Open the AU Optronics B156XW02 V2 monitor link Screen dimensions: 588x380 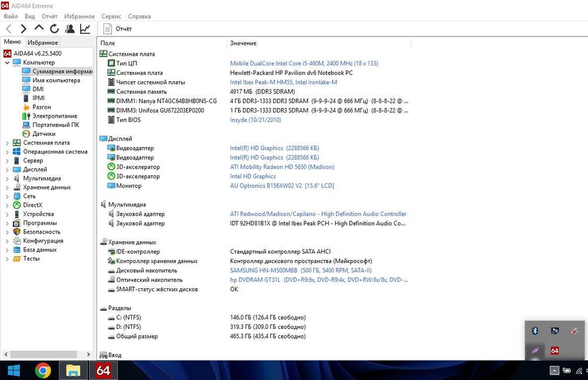(282, 186)
